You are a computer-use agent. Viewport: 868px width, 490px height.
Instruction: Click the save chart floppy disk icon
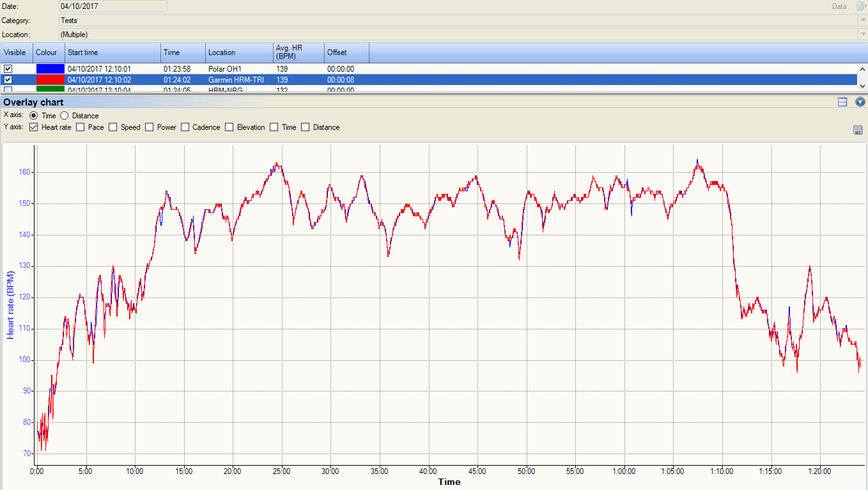[858, 130]
